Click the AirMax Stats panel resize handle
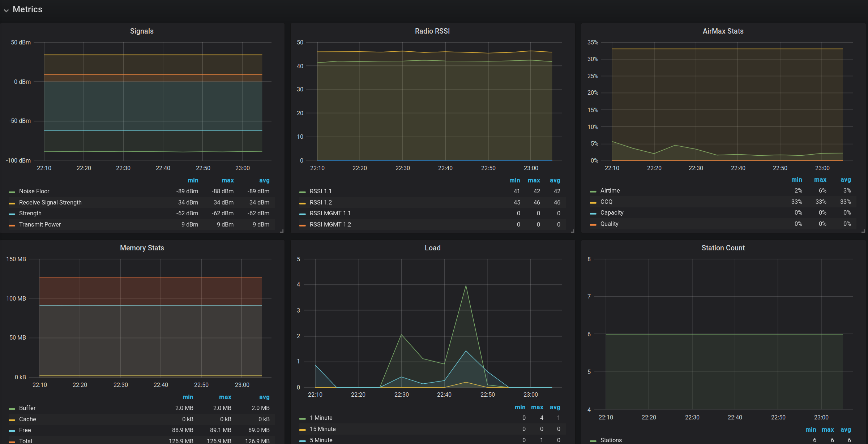 [x=863, y=231]
